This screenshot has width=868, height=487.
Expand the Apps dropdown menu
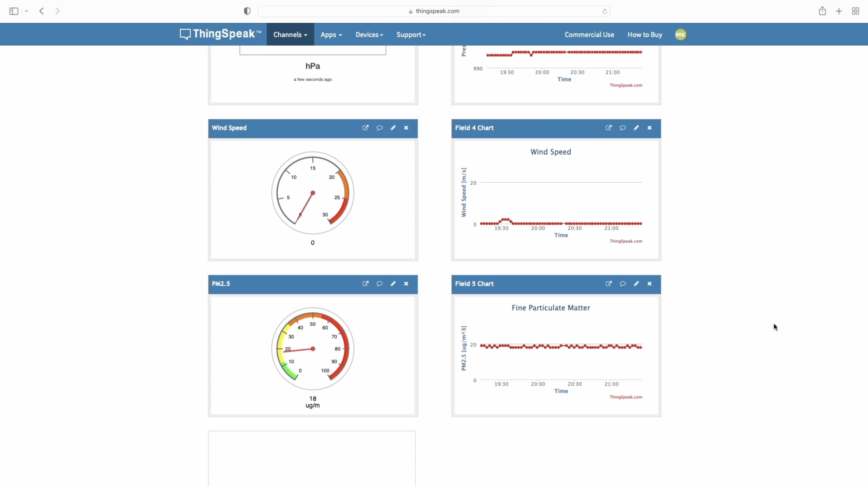pos(331,35)
